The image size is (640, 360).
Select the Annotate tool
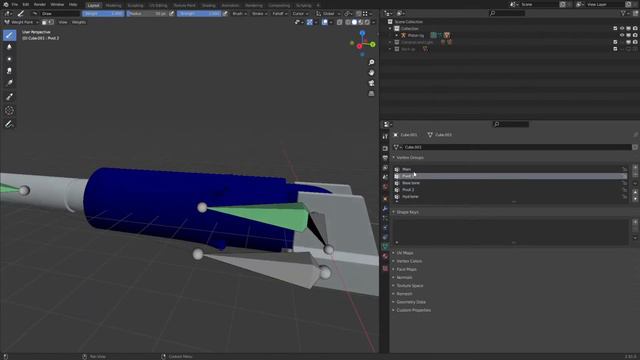pyautogui.click(x=9, y=124)
